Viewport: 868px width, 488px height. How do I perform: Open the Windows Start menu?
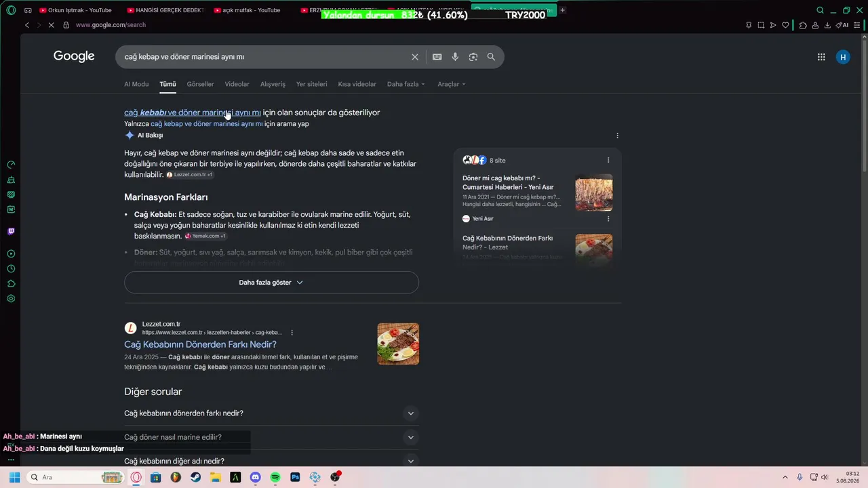(14, 477)
